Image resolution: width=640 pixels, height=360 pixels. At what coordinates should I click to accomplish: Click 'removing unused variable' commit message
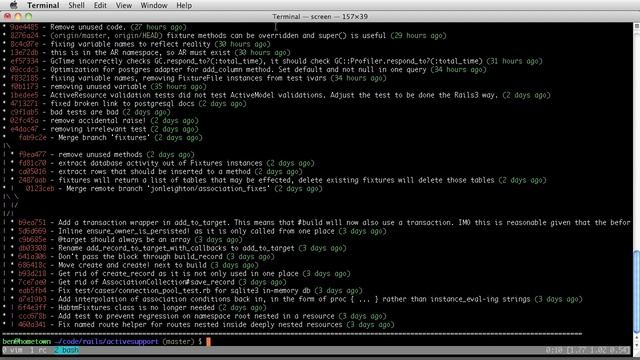click(x=98, y=87)
